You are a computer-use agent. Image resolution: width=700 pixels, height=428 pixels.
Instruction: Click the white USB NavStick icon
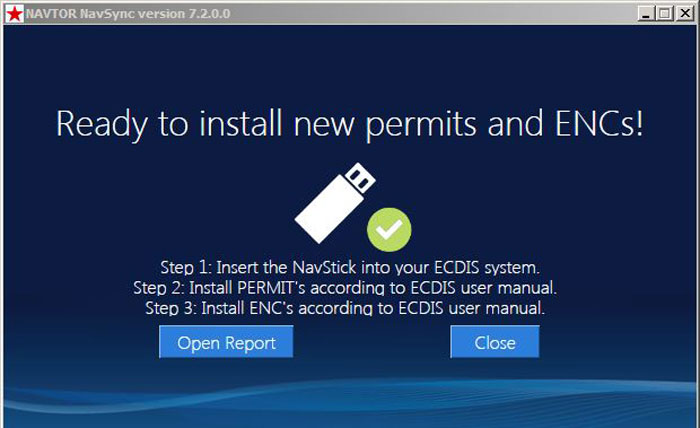pyautogui.click(x=336, y=201)
